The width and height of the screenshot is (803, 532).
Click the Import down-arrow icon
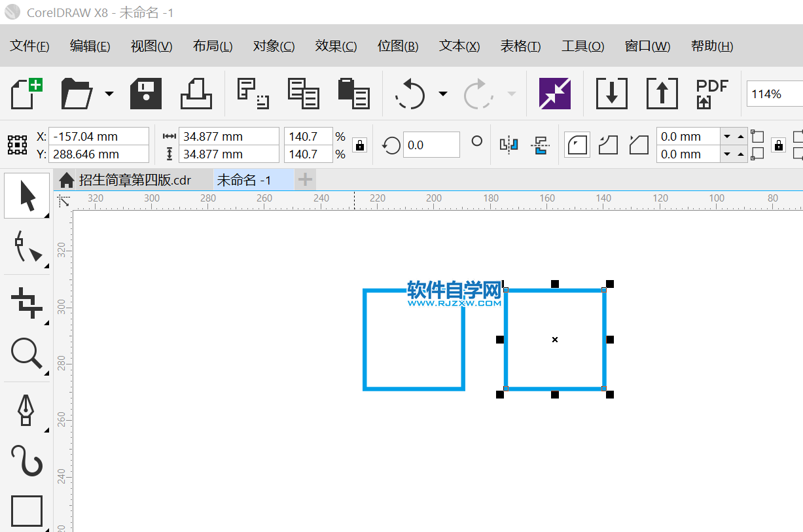coord(611,94)
